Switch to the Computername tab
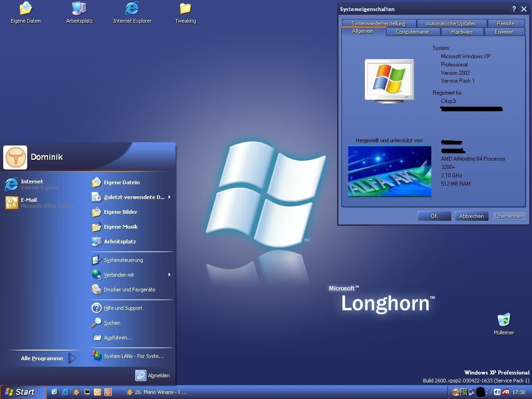 [x=412, y=32]
